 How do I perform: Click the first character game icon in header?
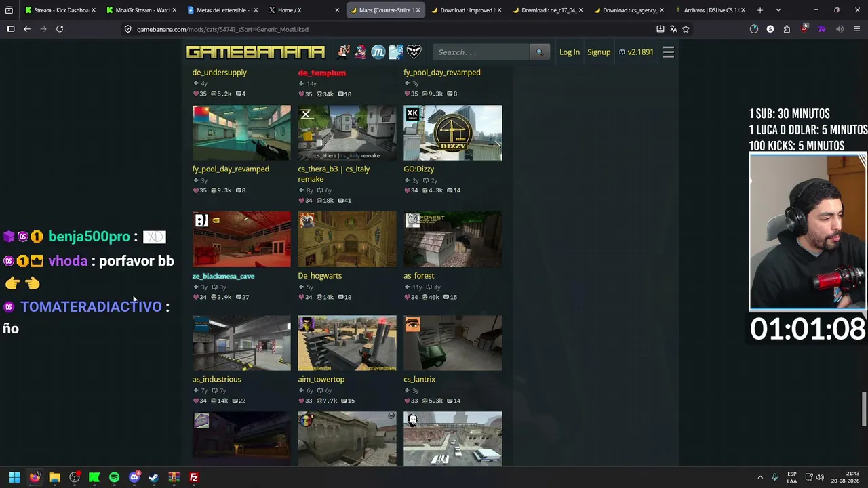point(344,52)
